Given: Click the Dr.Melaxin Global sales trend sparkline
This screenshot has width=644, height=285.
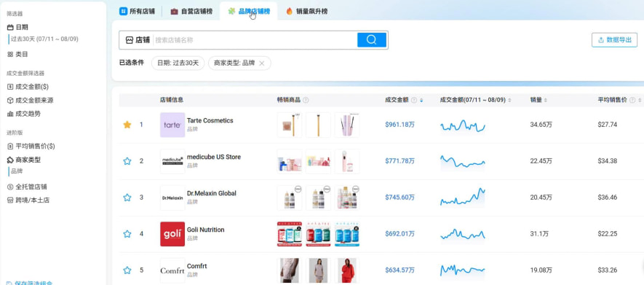Looking at the screenshot, I should coord(463,197).
